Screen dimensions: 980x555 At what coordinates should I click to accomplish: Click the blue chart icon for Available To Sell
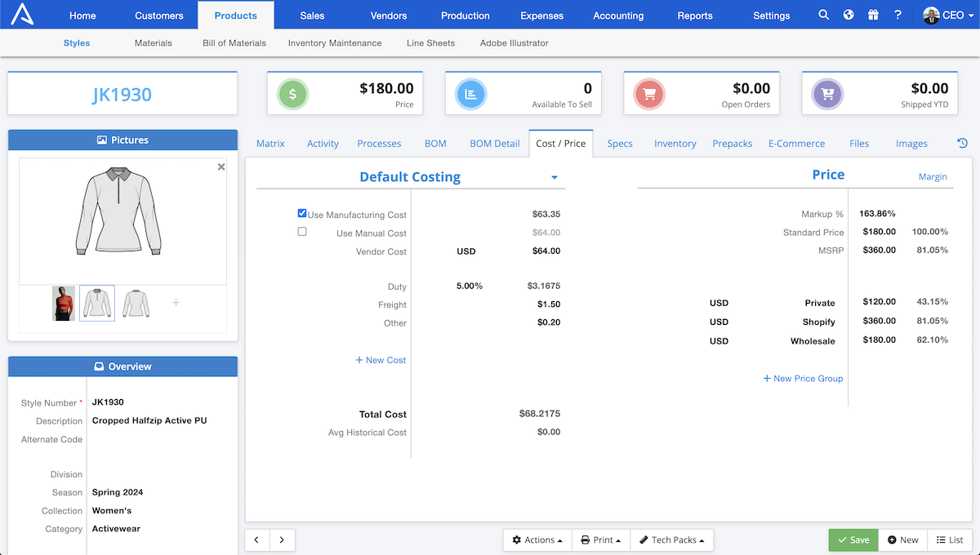470,93
